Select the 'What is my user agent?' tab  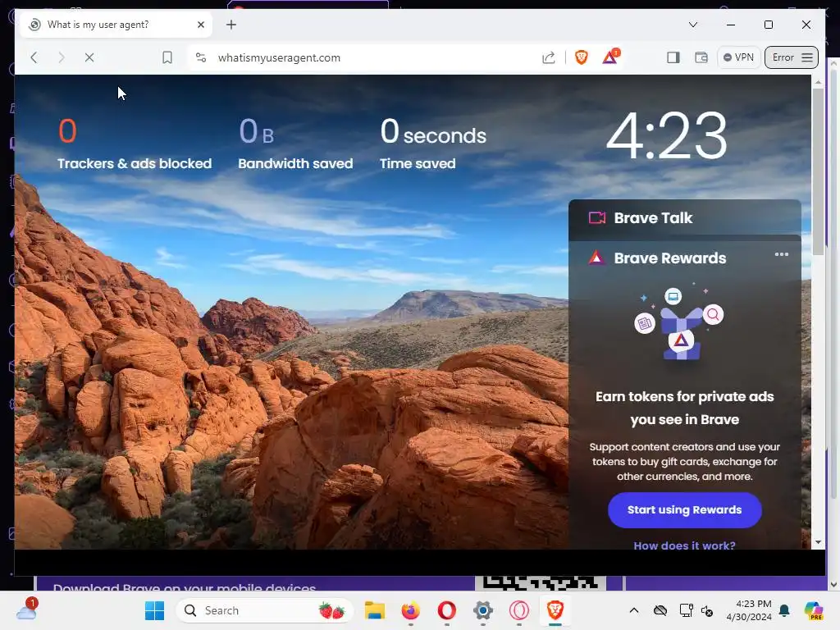point(116,25)
